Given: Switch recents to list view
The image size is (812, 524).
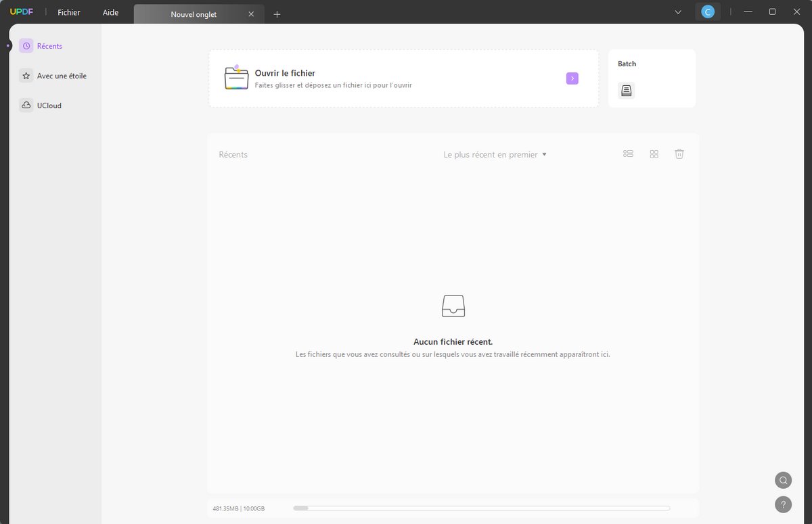Looking at the screenshot, I should click(x=628, y=154).
